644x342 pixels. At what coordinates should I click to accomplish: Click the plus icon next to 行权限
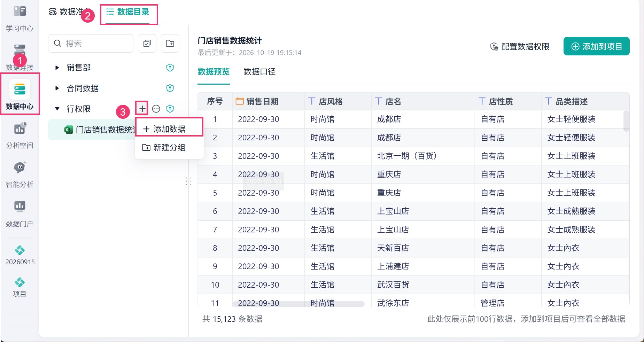[x=142, y=109]
